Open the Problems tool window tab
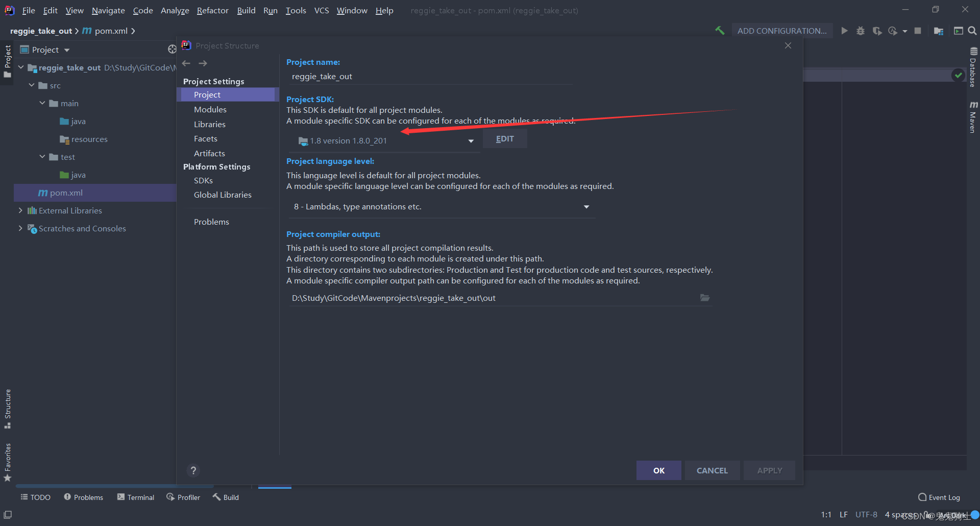Viewport: 980px width, 526px height. click(83, 497)
